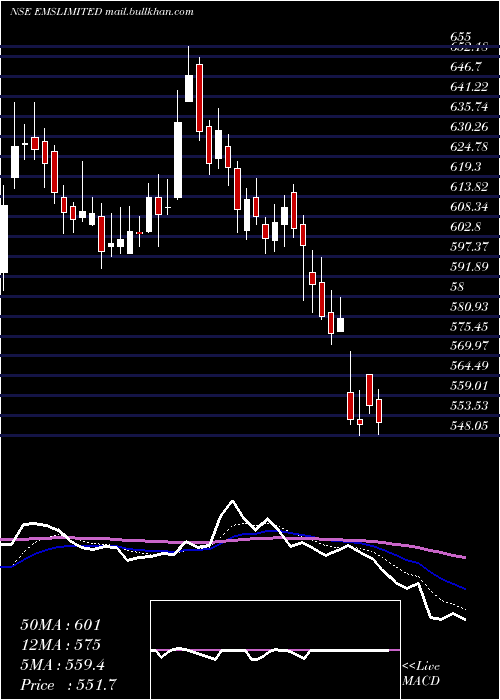Click the <<Live MACD label

pyautogui.click(x=421, y=674)
